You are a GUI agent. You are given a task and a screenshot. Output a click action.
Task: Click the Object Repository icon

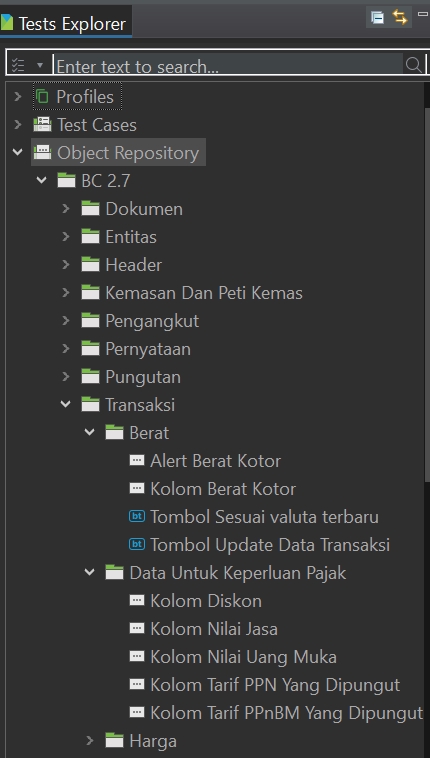(x=42, y=153)
